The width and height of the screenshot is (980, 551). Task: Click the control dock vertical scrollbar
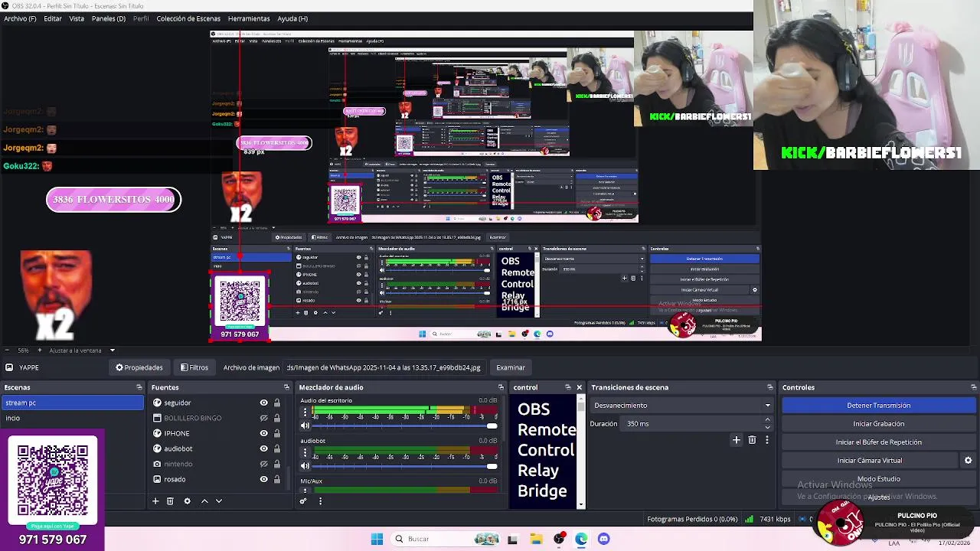[581, 452]
